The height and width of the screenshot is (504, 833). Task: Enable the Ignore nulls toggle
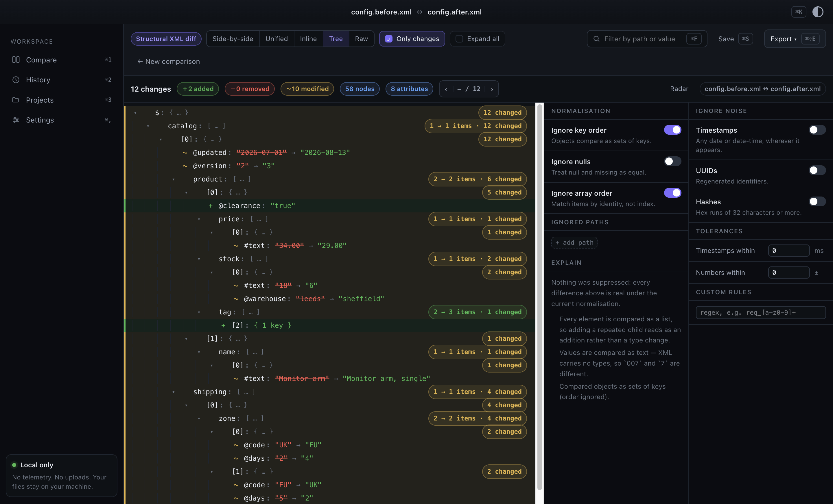point(672,162)
